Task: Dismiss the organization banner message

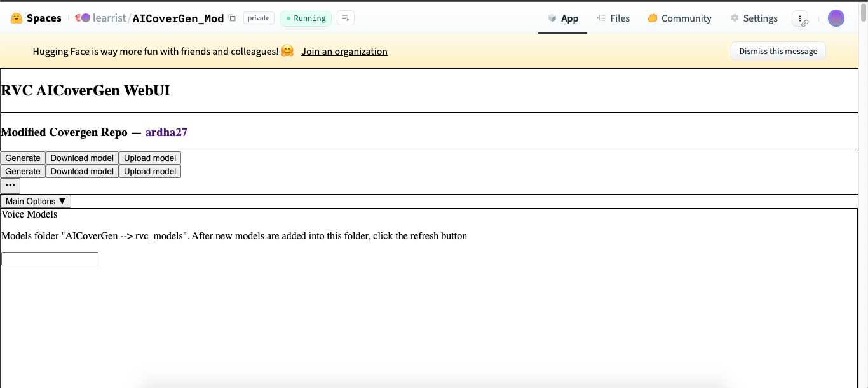Action: (x=778, y=52)
